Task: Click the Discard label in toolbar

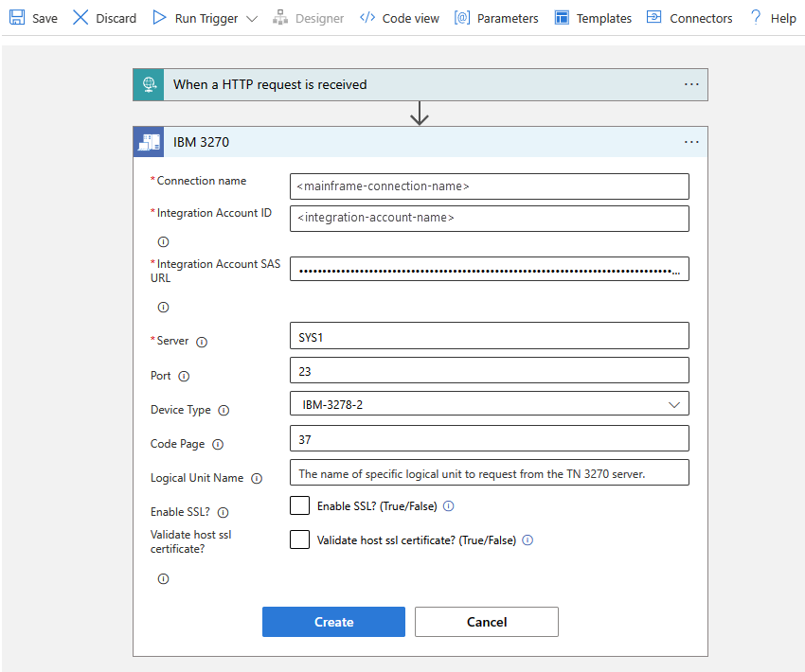Action: pyautogui.click(x=116, y=19)
